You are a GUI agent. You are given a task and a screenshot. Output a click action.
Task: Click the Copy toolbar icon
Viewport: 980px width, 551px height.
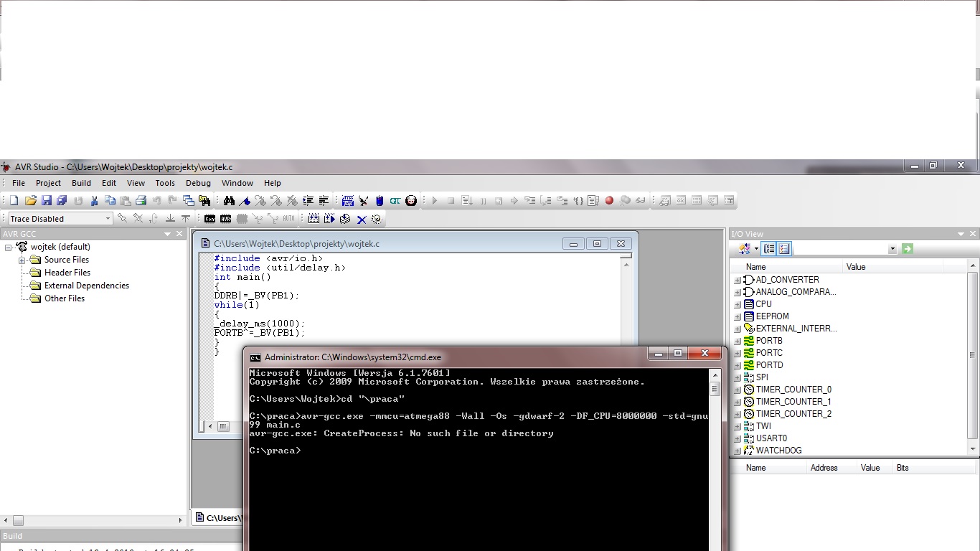pos(109,201)
